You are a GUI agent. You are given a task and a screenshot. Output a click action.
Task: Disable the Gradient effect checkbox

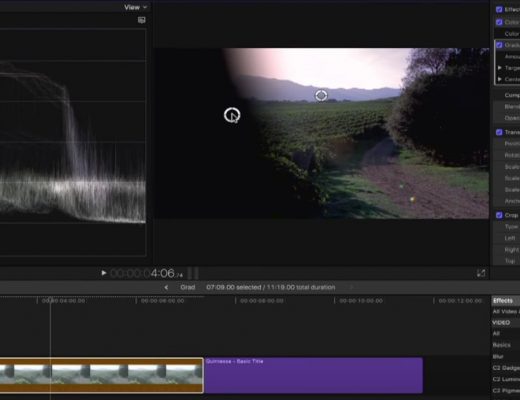(499, 45)
